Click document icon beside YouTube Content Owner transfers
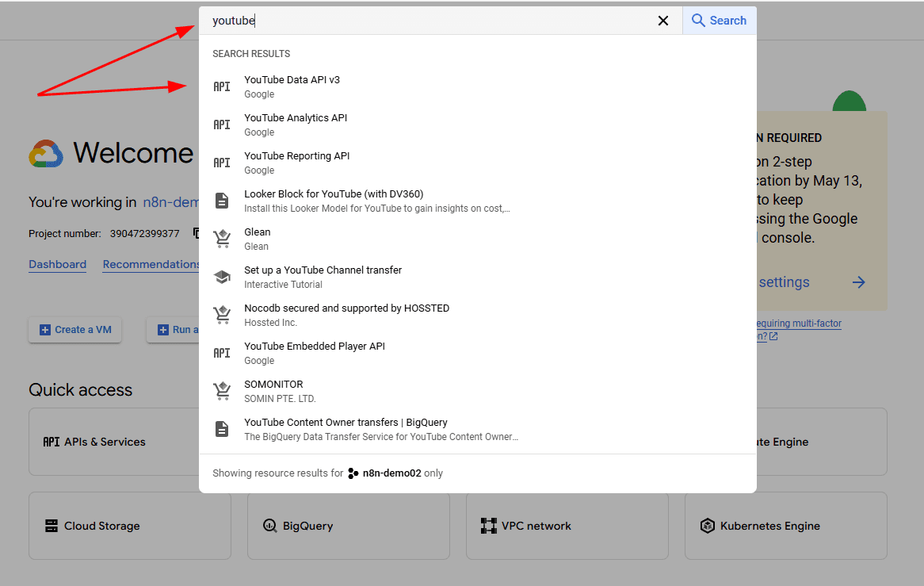Screen dimensions: 924x586 pos(222,428)
